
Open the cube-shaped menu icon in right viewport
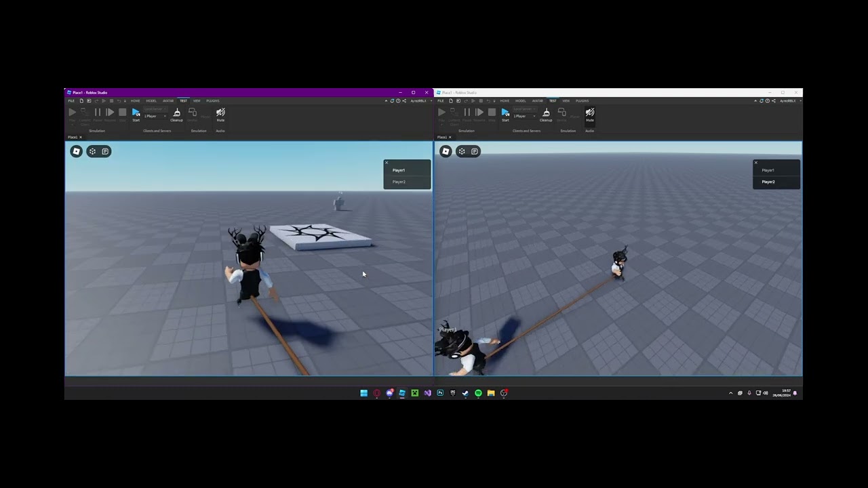coord(462,151)
